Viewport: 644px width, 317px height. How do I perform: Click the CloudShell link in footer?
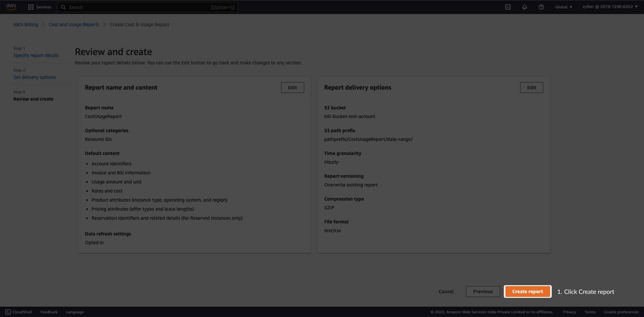click(19, 312)
